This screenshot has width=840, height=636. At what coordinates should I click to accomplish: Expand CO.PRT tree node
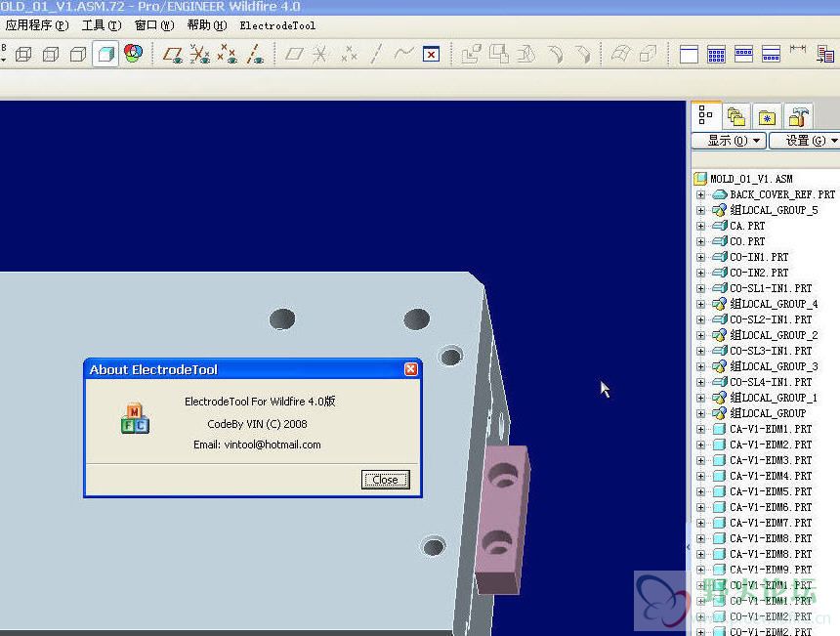(700, 241)
